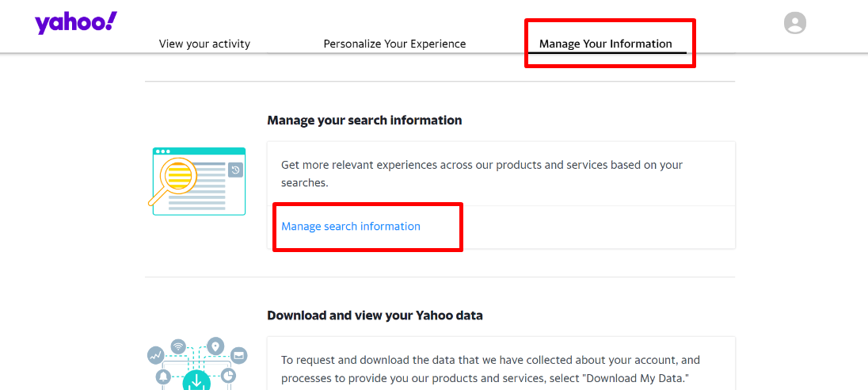Click the history clock icon in search illustration
The height and width of the screenshot is (390, 868).
point(235,170)
